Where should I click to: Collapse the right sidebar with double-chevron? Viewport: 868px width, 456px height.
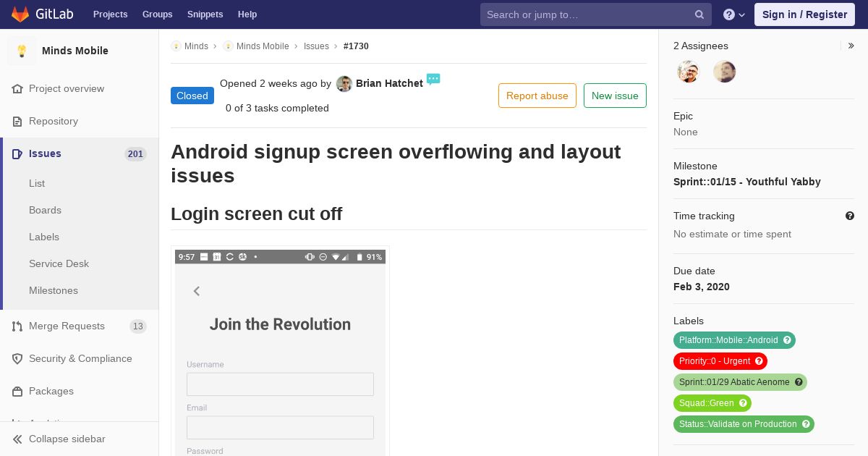pyautogui.click(x=851, y=46)
